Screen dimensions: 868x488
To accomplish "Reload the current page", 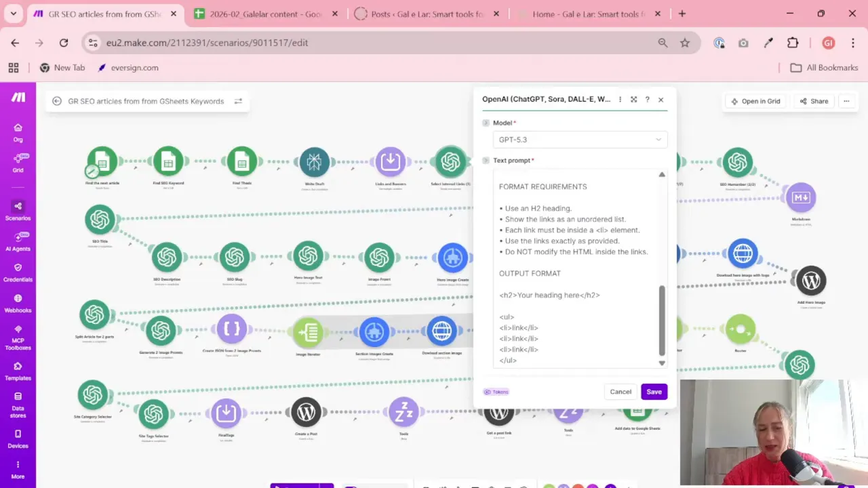I will pos(63,43).
